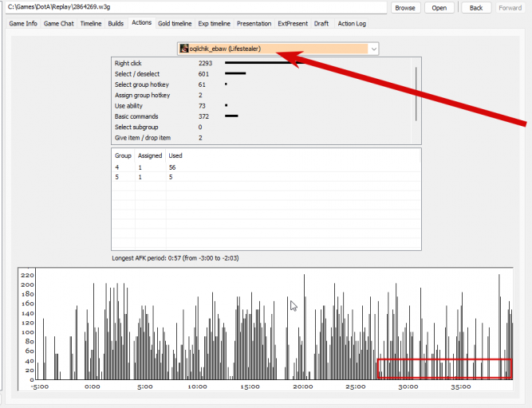The height and width of the screenshot is (408, 532).
Task: Click the actions list vertical scrollbar
Action: click(416, 94)
